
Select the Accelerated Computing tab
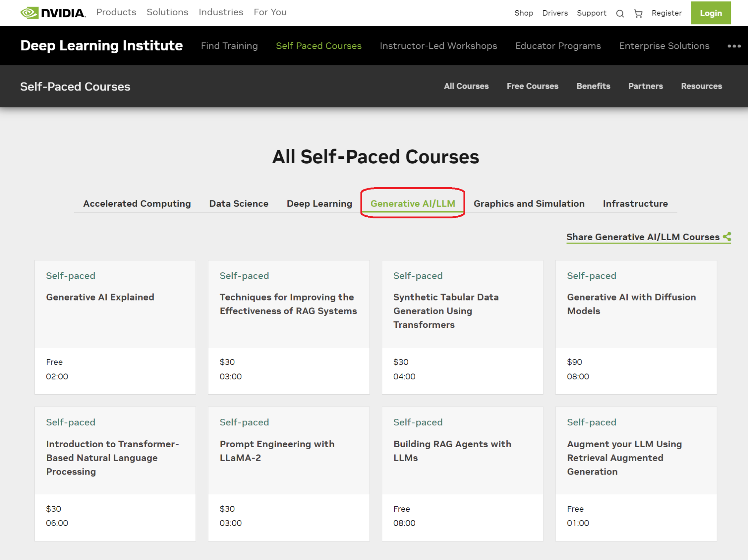click(x=137, y=203)
